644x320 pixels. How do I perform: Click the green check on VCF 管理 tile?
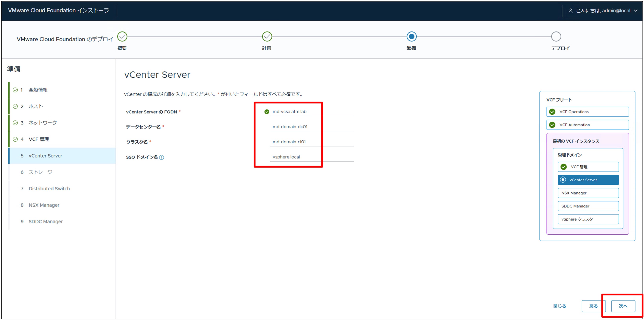click(x=563, y=167)
